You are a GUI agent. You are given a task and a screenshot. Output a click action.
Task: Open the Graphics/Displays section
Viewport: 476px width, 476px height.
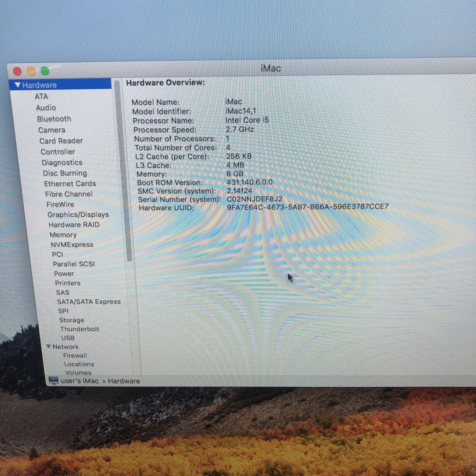click(78, 214)
